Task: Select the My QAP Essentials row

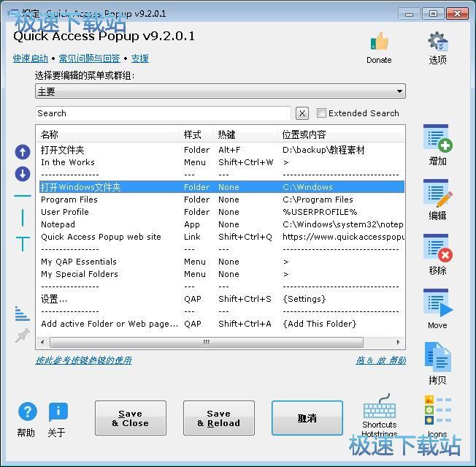Action: coord(222,262)
